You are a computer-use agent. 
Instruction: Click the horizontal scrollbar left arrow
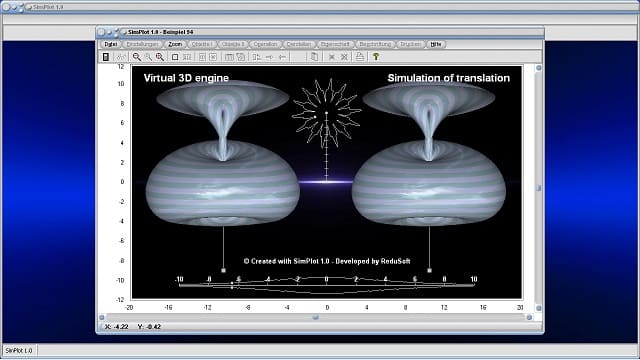[102, 317]
